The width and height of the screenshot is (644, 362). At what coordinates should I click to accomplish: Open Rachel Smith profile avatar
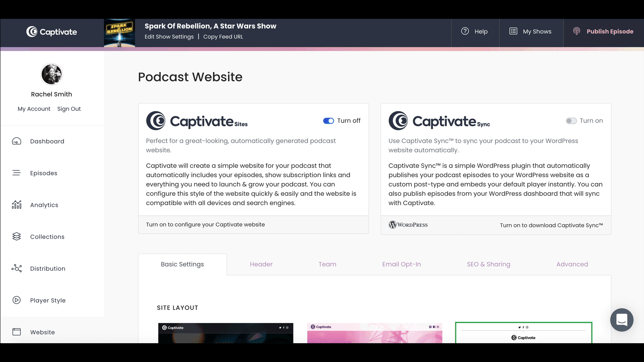pyautogui.click(x=52, y=74)
